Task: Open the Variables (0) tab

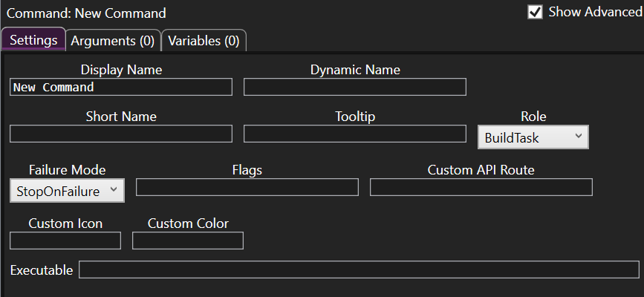Action: tap(204, 41)
